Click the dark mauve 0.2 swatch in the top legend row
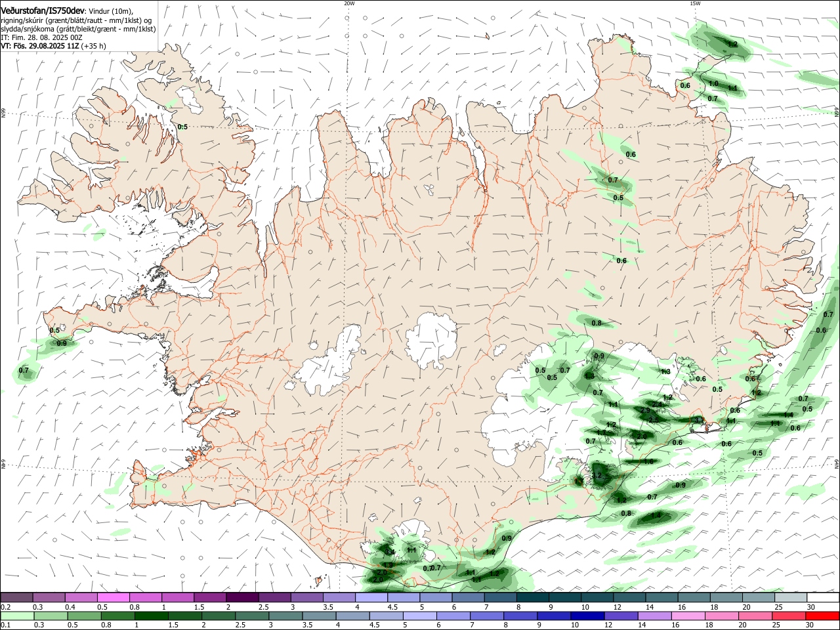 [x=16, y=597]
